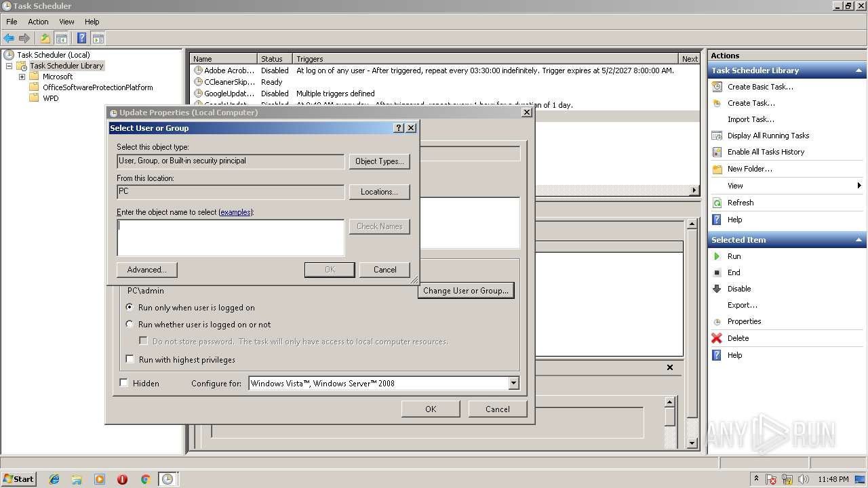Select the OfficeSoftwareProtectionPlatform folder
Screen dimensions: 868x488
click(x=98, y=87)
